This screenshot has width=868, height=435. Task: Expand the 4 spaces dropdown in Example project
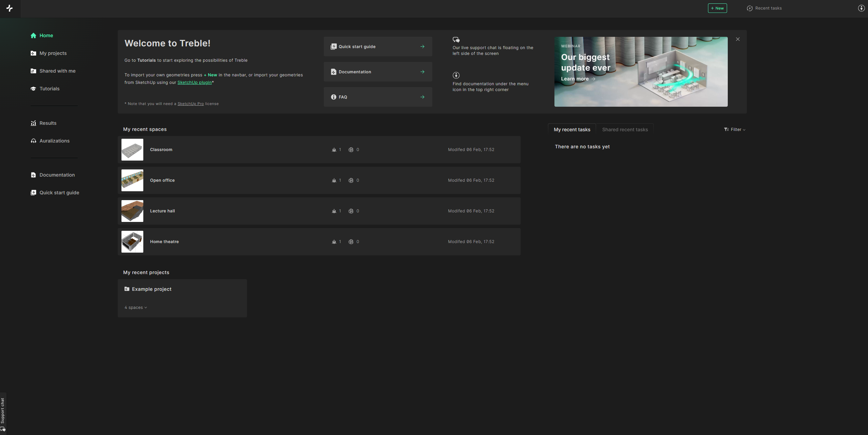[135, 307]
